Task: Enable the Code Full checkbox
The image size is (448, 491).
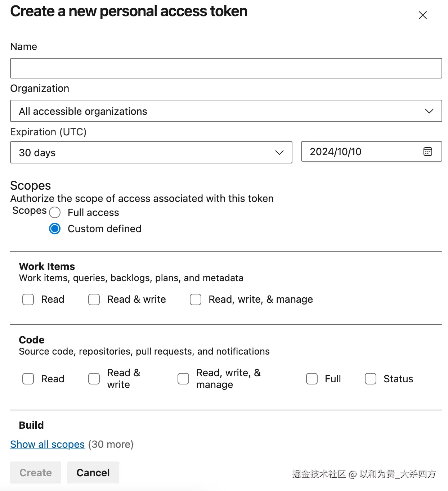Action: (312, 379)
